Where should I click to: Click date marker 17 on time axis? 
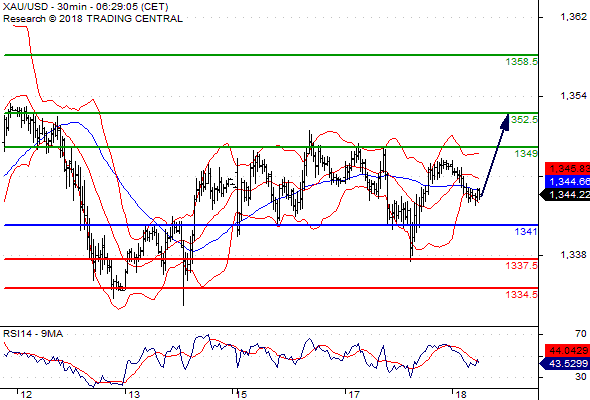coord(354,395)
